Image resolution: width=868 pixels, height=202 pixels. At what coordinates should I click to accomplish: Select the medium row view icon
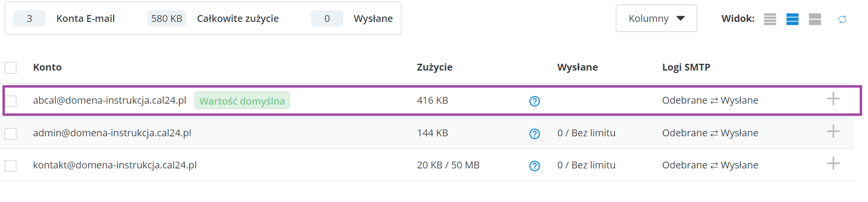click(x=792, y=19)
